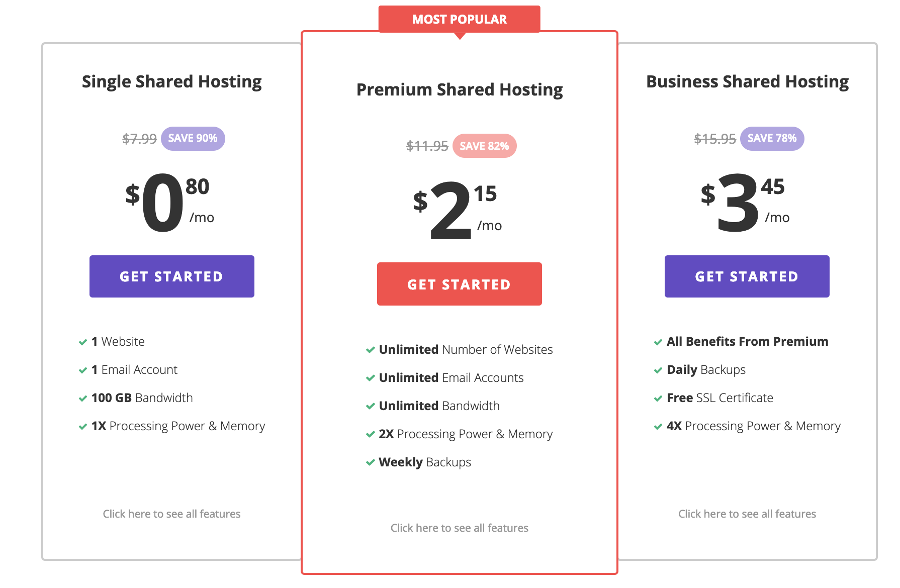
Task: Click checkmark icon beside 1 Website
Action: pos(83,342)
